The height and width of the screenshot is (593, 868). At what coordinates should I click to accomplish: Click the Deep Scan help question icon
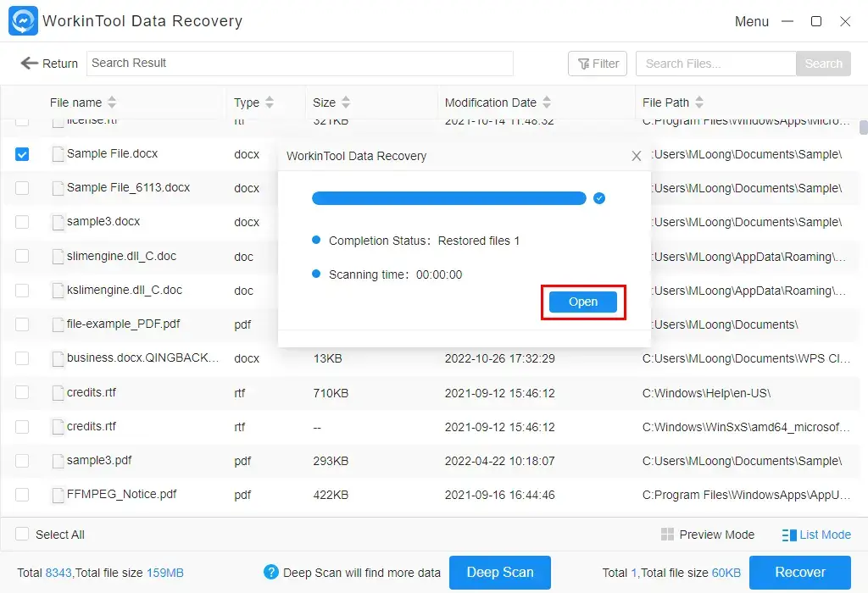[271, 572]
